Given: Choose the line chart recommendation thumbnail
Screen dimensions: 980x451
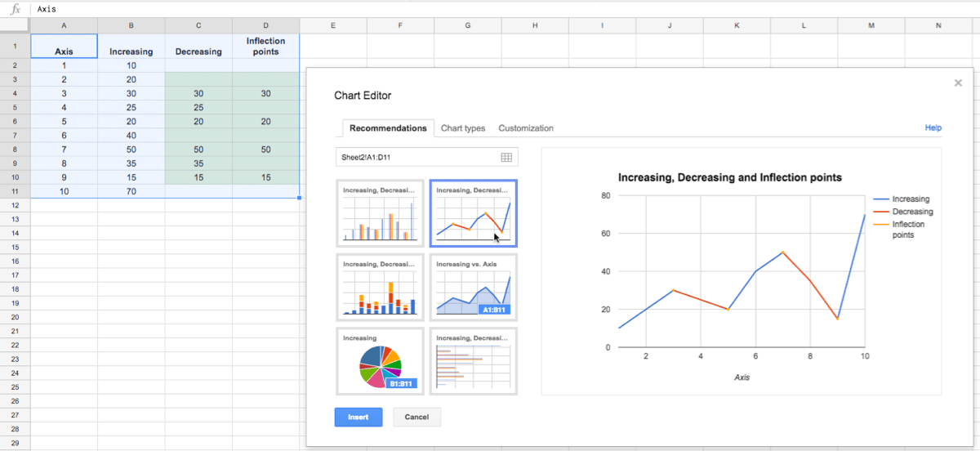Looking at the screenshot, I should click(x=474, y=212).
